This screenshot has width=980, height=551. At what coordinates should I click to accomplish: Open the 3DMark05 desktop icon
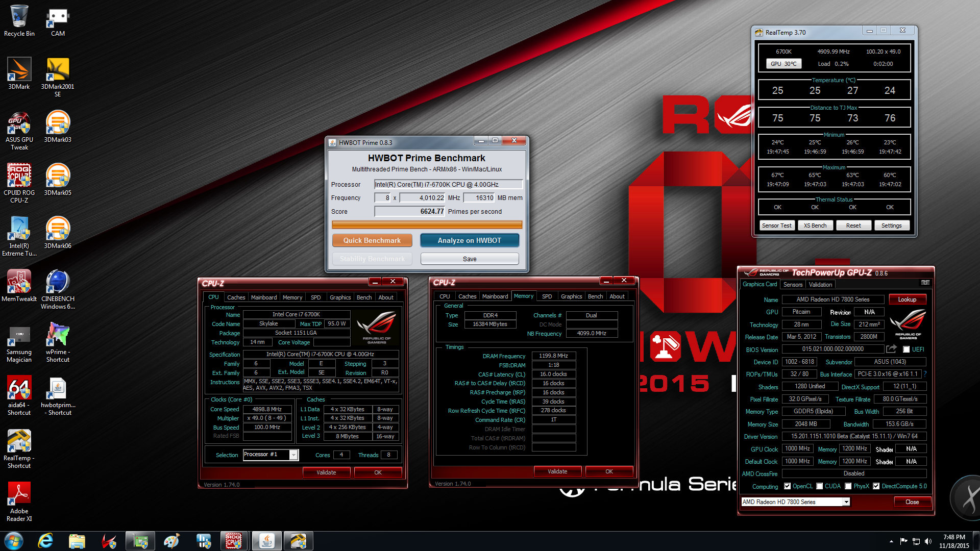[58, 180]
